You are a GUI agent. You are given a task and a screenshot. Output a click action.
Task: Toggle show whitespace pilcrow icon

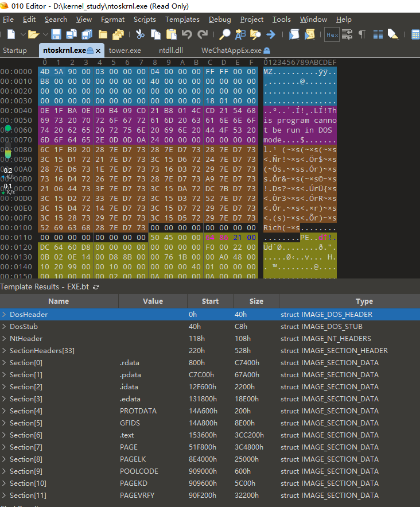point(362,34)
